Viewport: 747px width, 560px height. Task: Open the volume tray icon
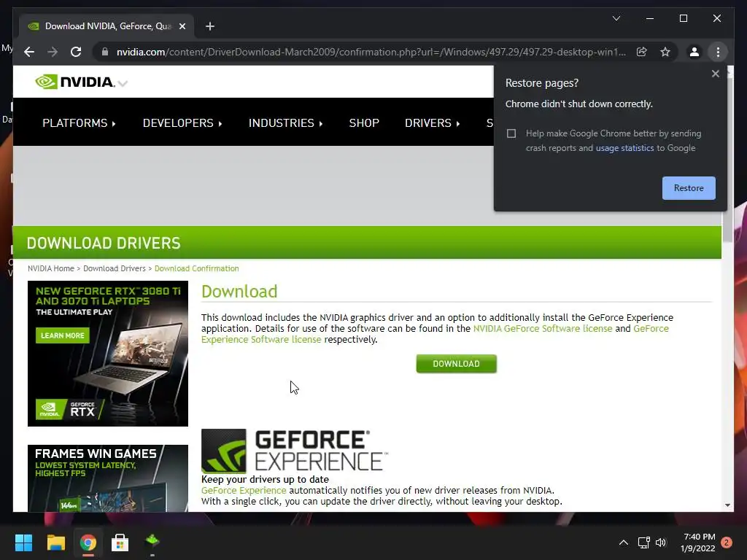coord(661,542)
